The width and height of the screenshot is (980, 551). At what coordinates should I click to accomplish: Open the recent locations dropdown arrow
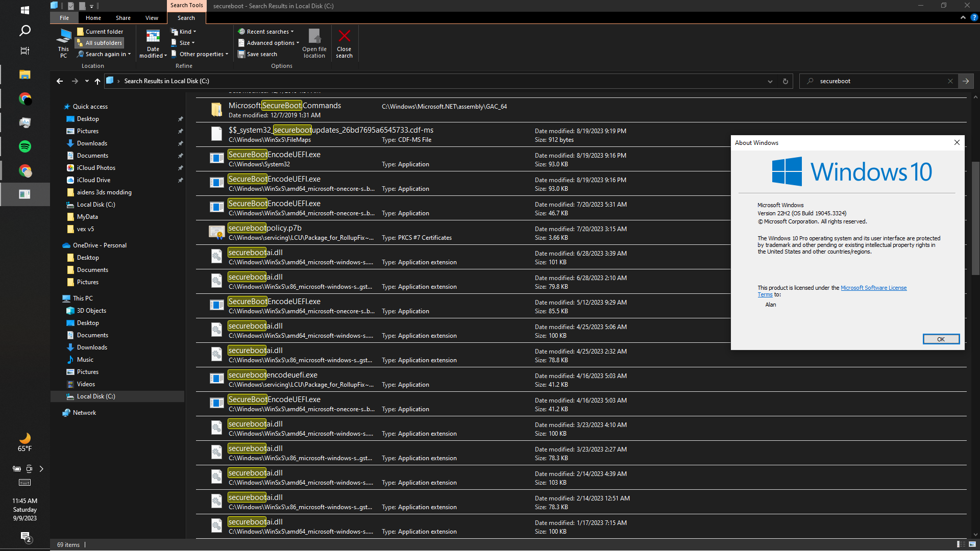click(87, 81)
